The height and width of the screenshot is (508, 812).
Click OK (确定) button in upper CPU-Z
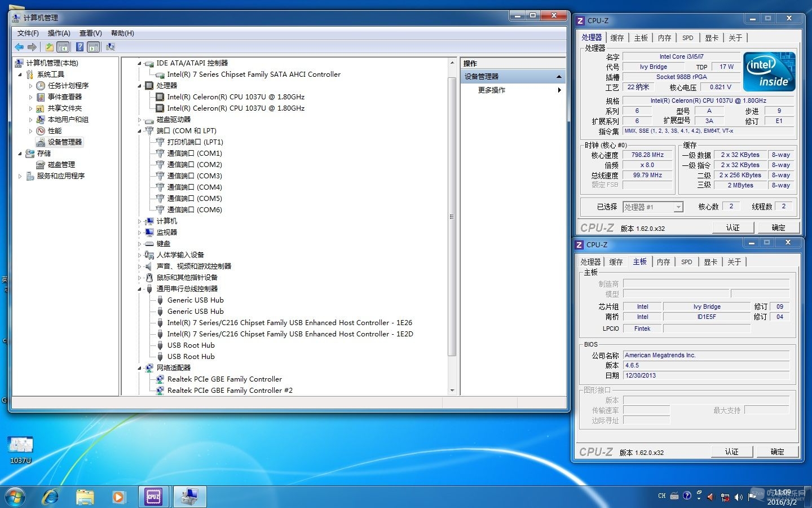click(778, 227)
